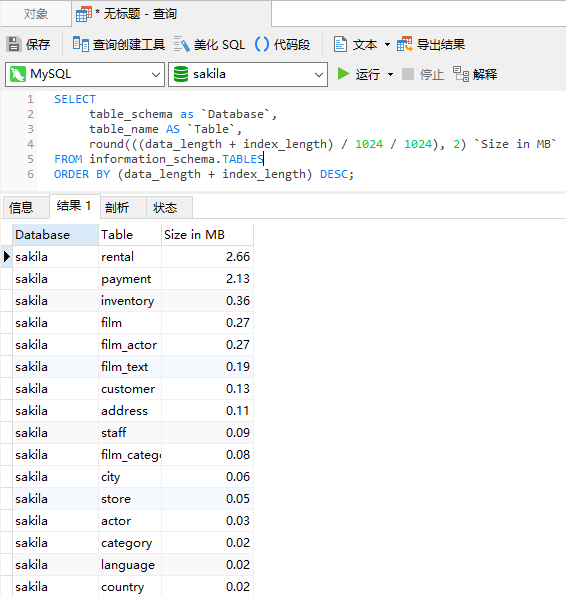Expand the Text (文本) dropdown arrow
566x596 pixels.
point(387,44)
